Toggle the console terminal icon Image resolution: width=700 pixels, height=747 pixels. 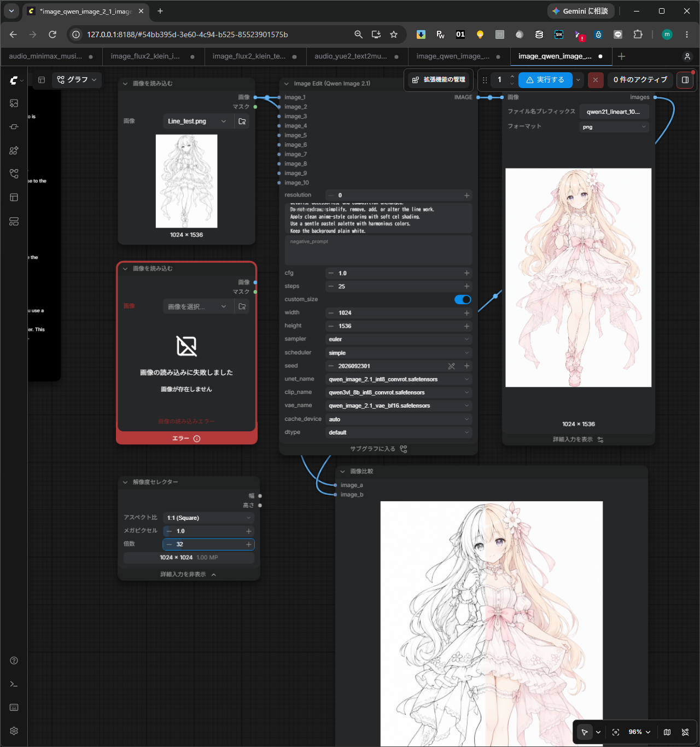[14, 684]
